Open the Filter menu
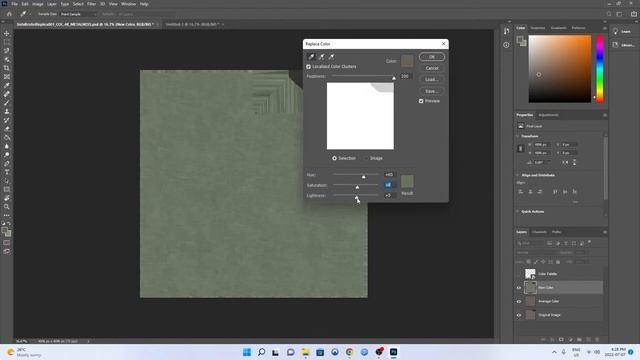This screenshot has width=640, height=360. point(91,4)
